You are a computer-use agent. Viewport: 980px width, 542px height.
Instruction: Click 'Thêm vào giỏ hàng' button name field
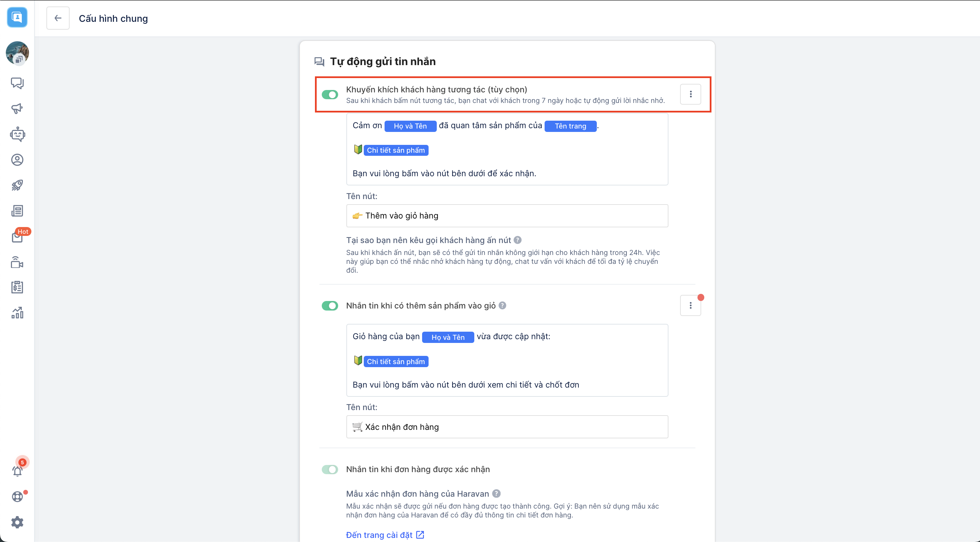(507, 215)
